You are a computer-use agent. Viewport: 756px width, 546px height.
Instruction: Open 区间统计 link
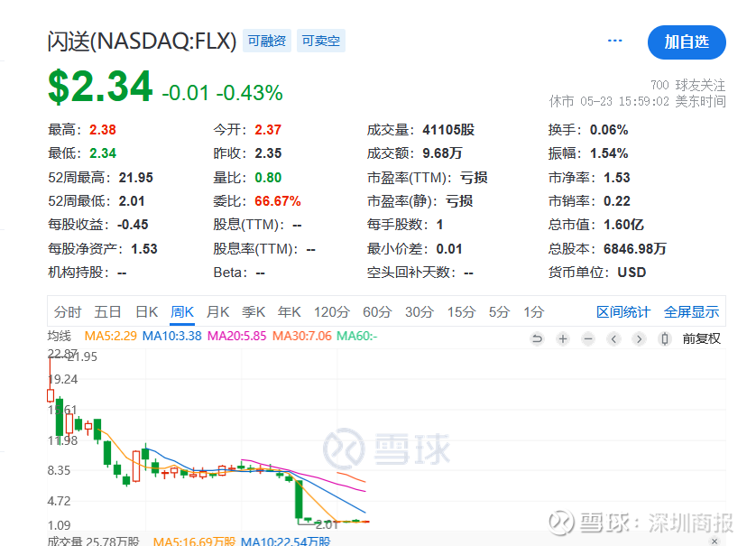[623, 312]
